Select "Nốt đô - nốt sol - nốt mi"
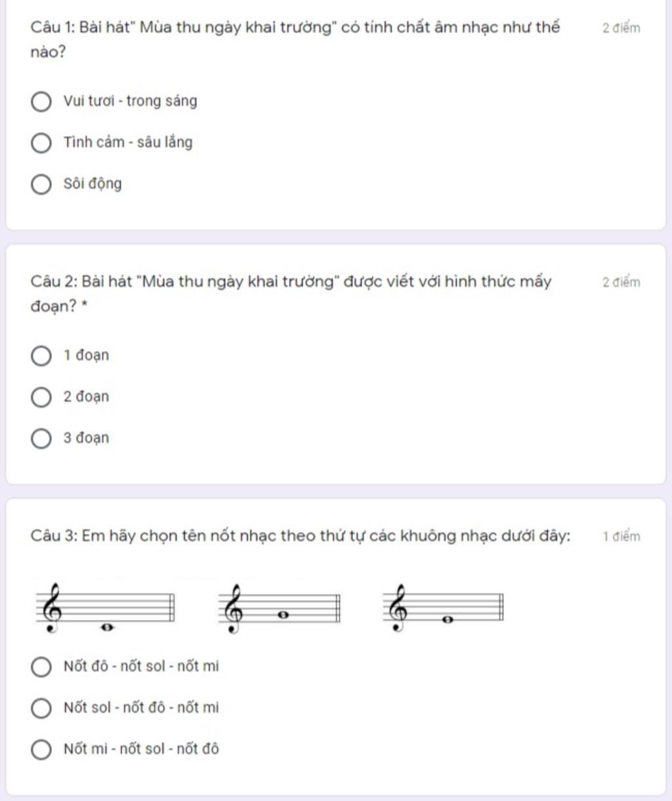 click(41, 667)
